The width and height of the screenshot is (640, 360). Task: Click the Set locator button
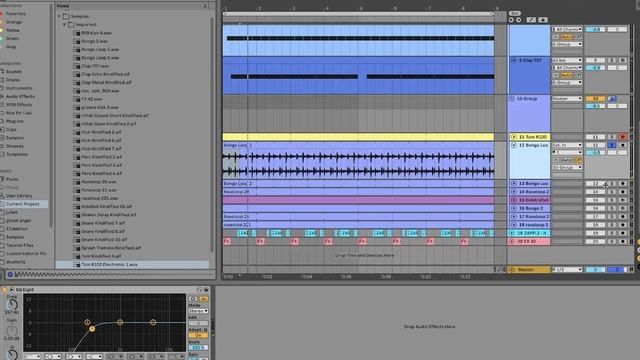515,13
